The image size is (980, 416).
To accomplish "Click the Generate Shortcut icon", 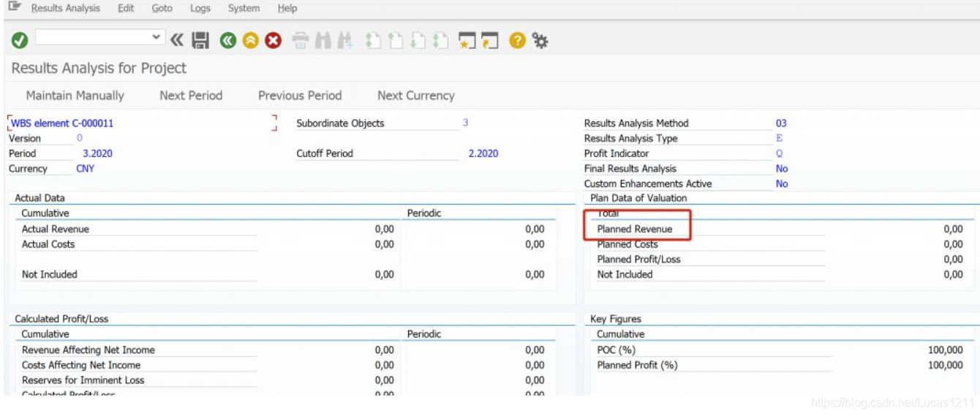I will click(x=490, y=41).
